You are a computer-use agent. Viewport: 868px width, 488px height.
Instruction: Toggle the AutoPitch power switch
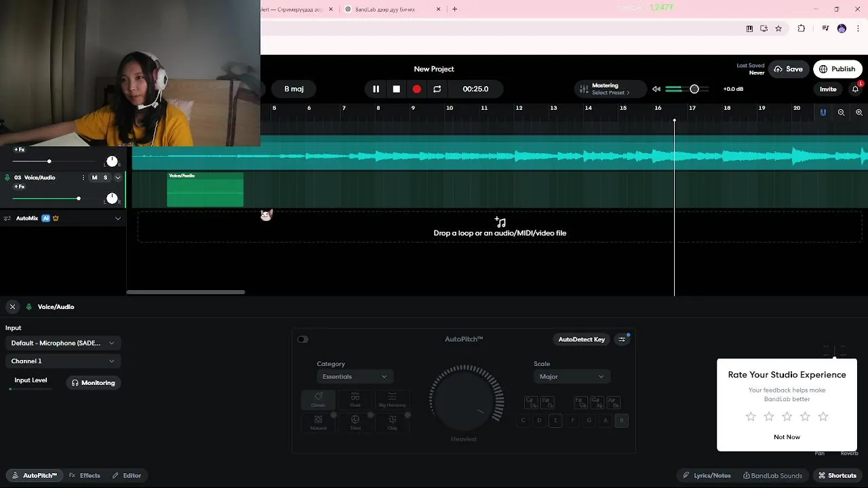point(302,340)
